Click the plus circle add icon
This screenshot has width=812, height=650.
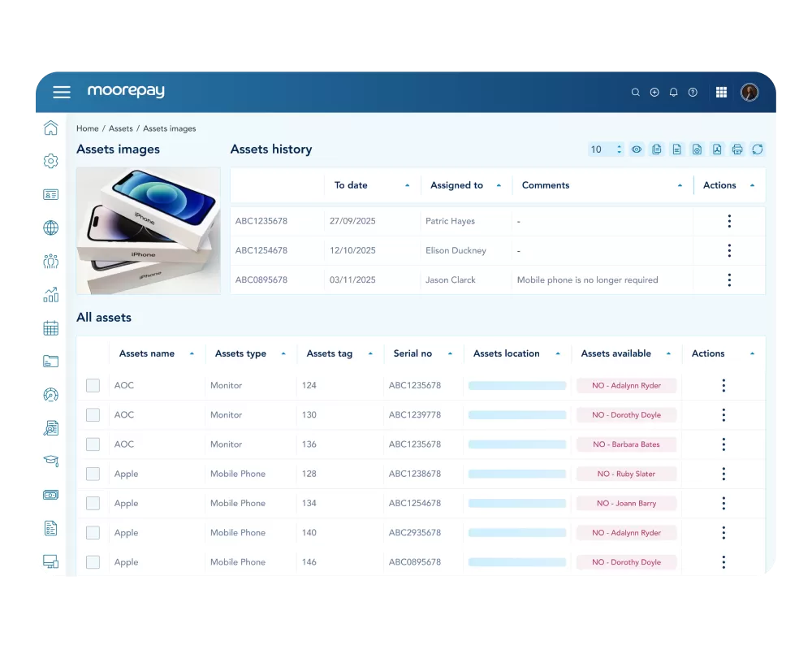tap(654, 93)
